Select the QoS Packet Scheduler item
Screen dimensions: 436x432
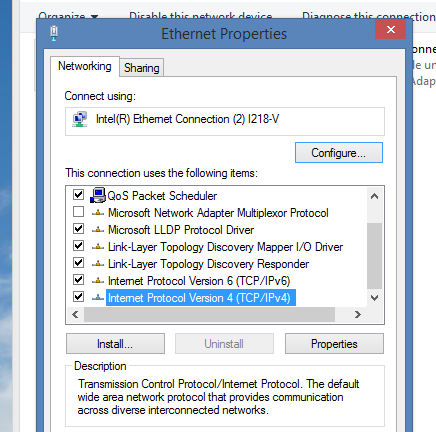pyautogui.click(x=162, y=196)
